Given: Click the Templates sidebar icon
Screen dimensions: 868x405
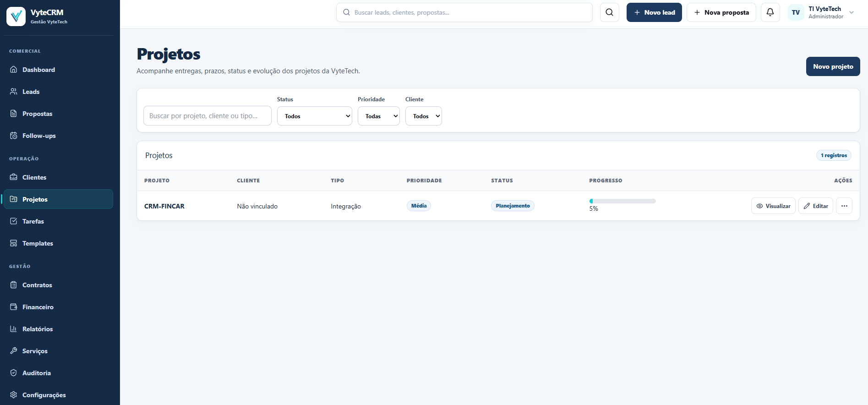Looking at the screenshot, I should (14, 243).
